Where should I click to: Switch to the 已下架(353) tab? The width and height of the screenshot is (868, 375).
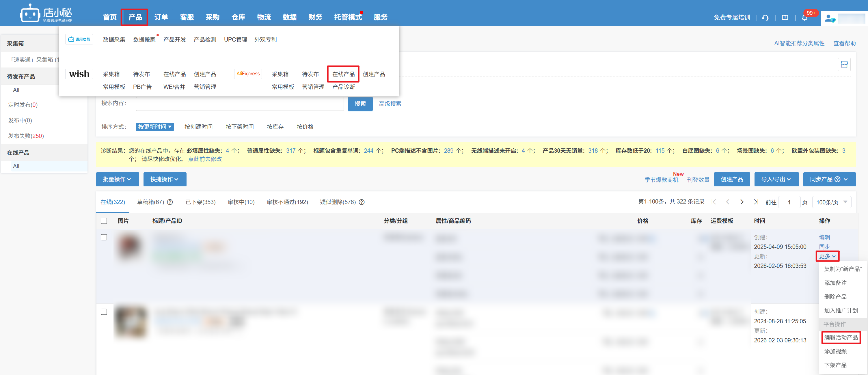click(x=200, y=202)
